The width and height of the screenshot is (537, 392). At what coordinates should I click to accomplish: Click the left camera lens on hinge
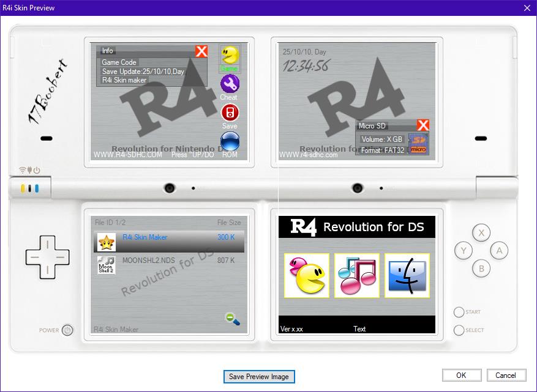pos(170,188)
